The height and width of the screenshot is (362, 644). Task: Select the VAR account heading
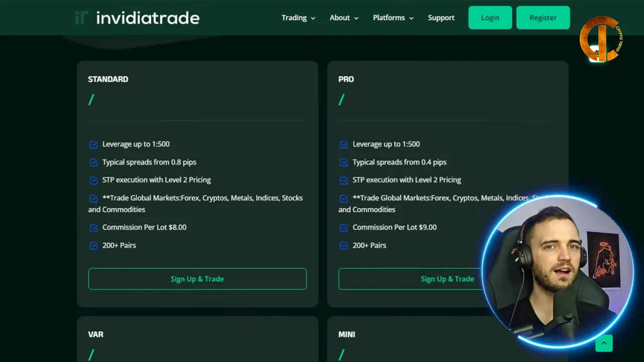(x=96, y=334)
